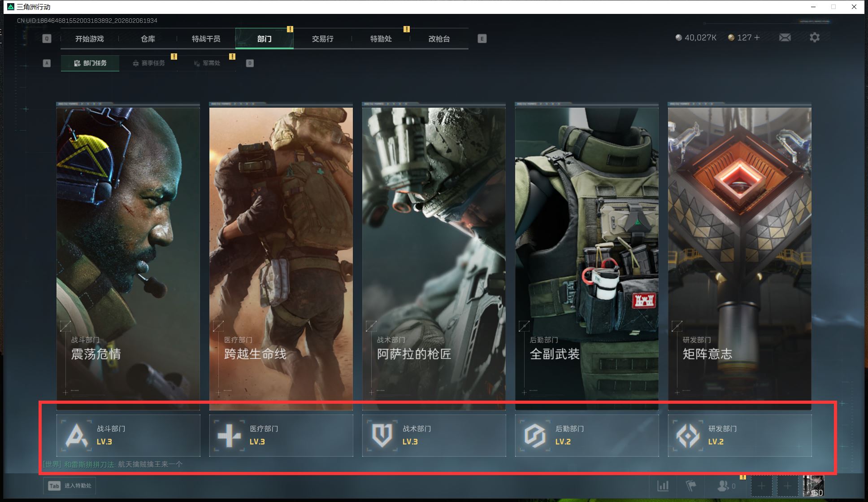This screenshot has width=868, height=502.
Task: Select the 赛季任务 sub-tab
Action: (149, 63)
